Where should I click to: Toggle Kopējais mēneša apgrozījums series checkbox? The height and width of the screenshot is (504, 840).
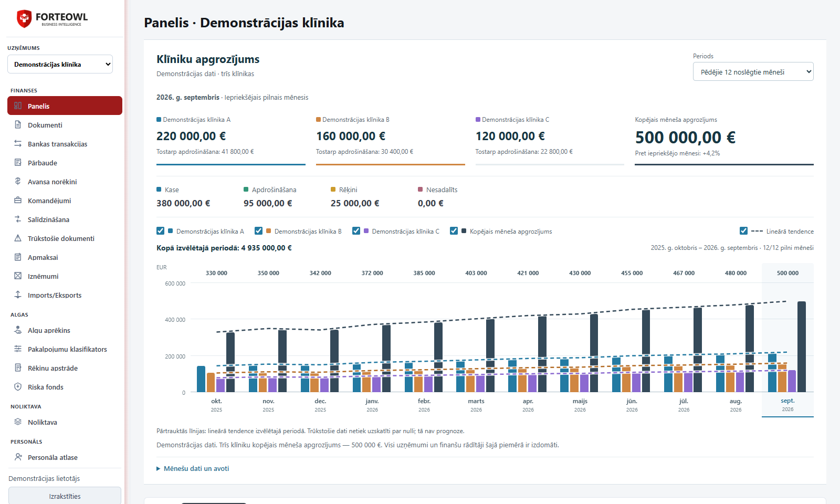454,231
